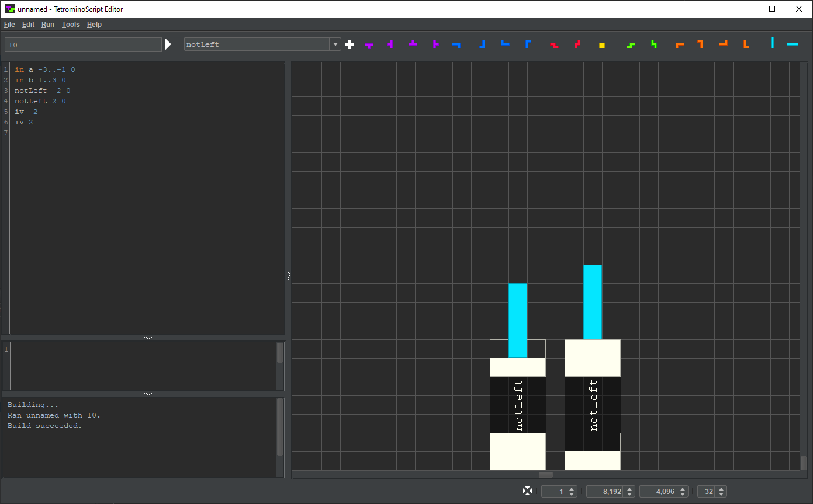The width and height of the screenshot is (813, 504).
Task: Open the Help menu
Action: coord(94,25)
